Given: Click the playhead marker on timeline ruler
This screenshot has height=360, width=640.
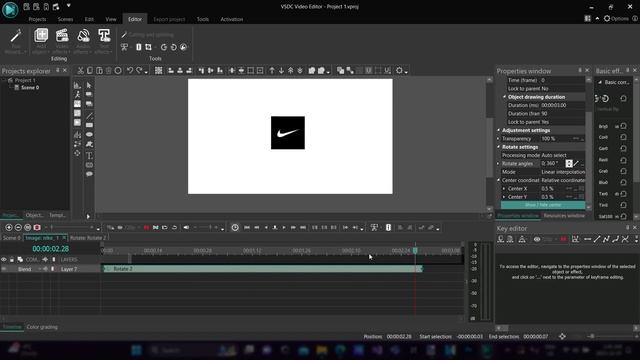Looking at the screenshot, I should [415, 250].
